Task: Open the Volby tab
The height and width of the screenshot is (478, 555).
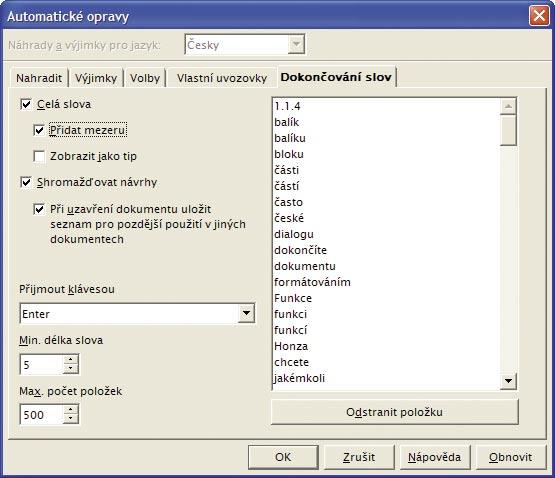Action: pyautogui.click(x=145, y=78)
